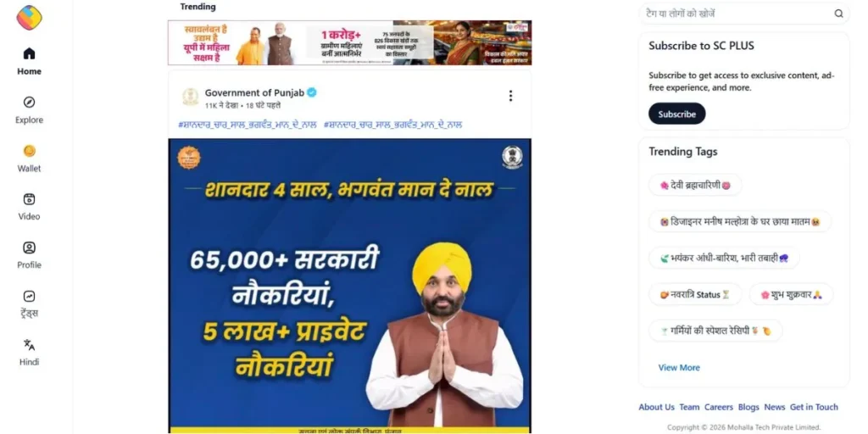Open the Profile icon
This screenshot has width=868, height=434.
tap(30, 248)
